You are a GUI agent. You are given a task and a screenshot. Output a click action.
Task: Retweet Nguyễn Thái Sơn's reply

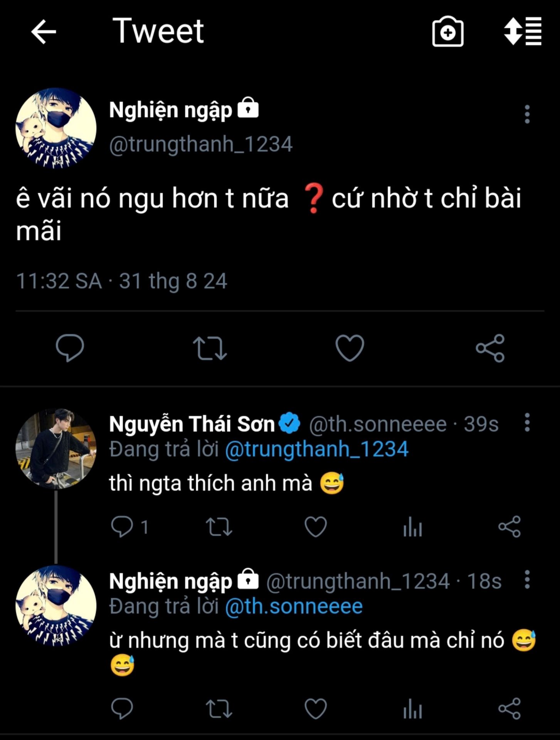click(219, 527)
